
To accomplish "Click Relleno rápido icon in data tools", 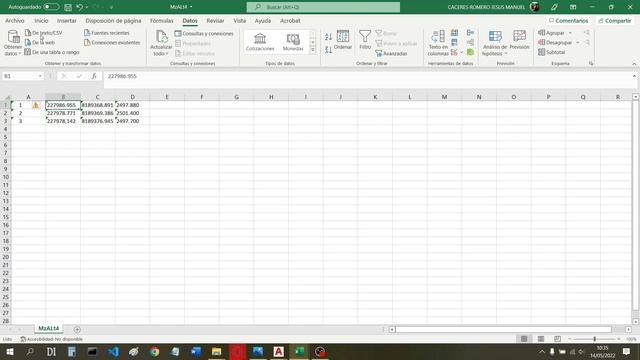I will point(454,33).
